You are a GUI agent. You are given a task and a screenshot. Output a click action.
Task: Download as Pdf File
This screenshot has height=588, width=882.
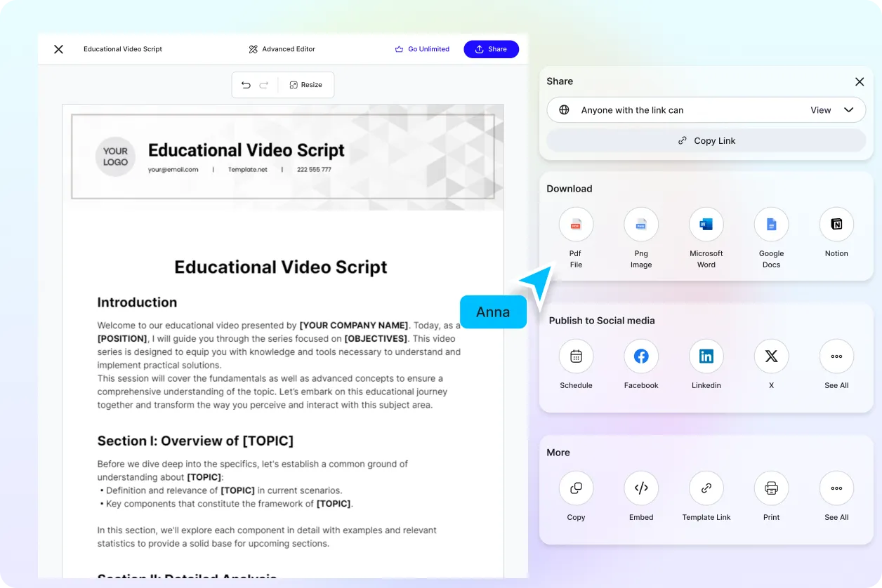pyautogui.click(x=576, y=225)
